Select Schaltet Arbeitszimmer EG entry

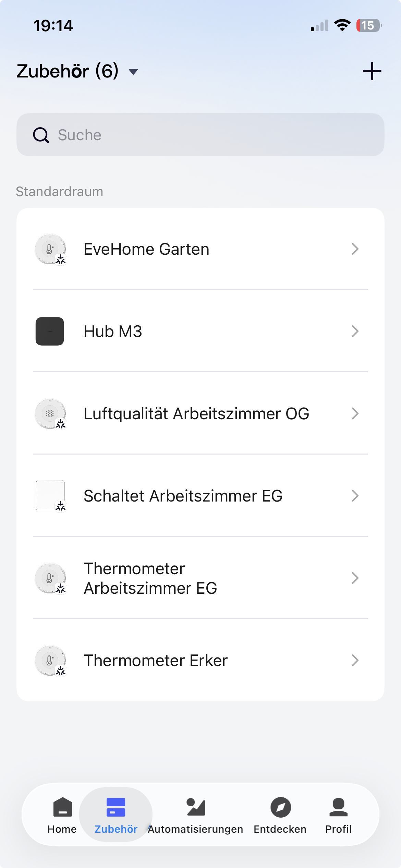tap(183, 496)
